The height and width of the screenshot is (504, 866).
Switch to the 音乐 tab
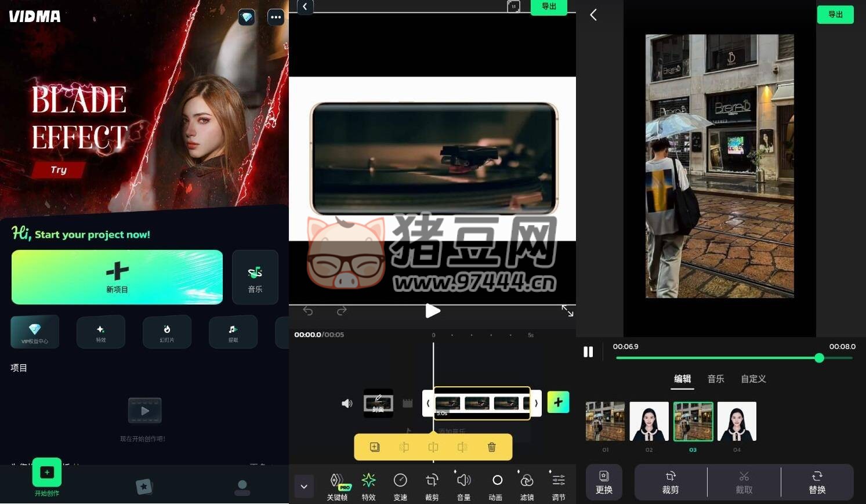click(716, 379)
